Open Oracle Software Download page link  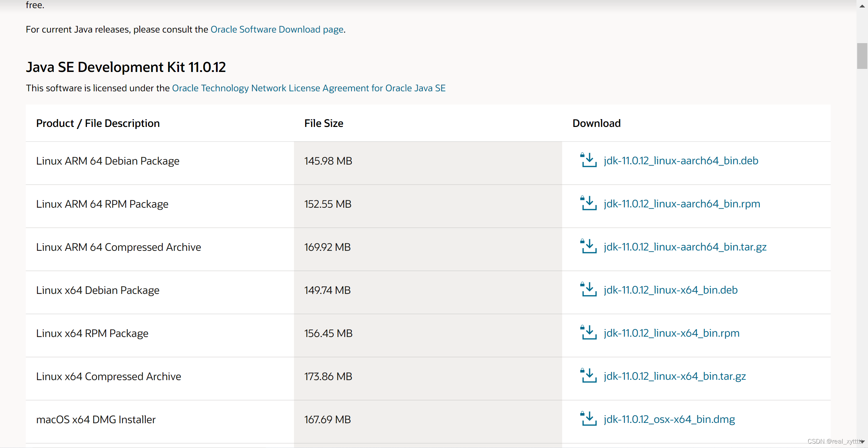(277, 30)
